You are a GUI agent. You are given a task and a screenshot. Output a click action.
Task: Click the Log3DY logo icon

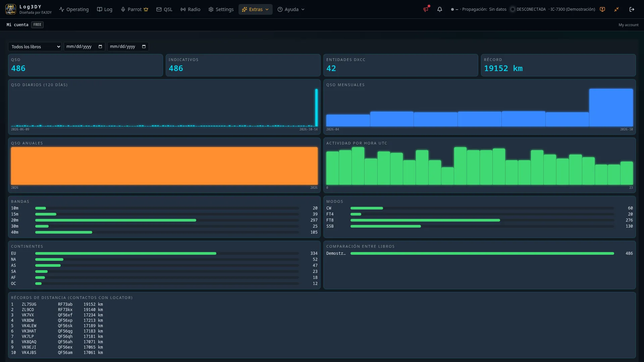point(11,9)
